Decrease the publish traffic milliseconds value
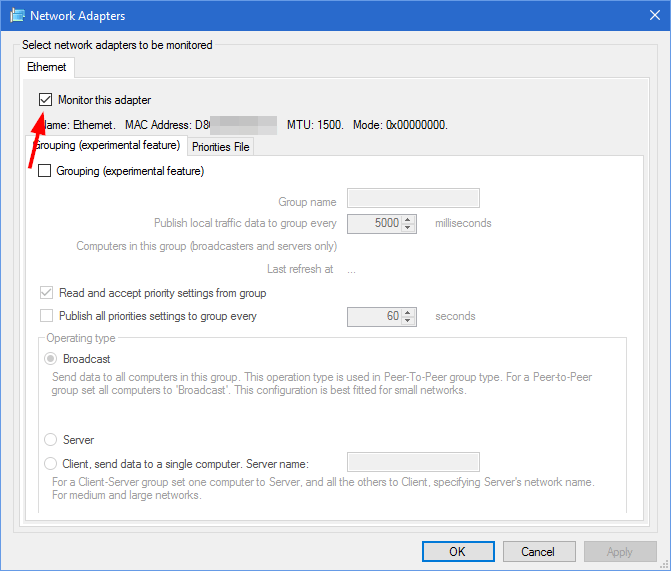This screenshot has height=571, width=671. click(408, 228)
